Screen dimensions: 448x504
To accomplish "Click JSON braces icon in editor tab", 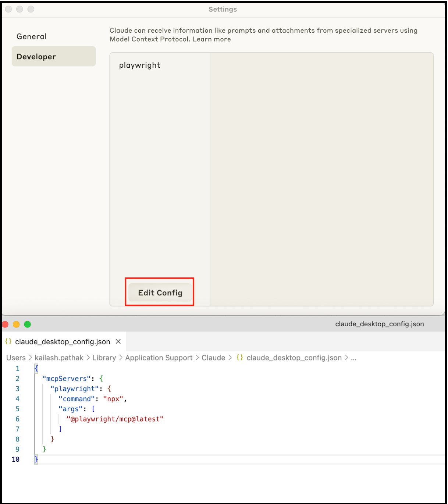I will click(x=8, y=342).
